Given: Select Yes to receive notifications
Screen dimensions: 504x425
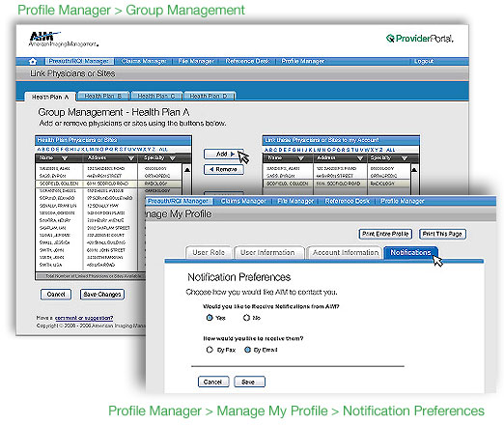Looking at the screenshot, I should tap(210, 318).
